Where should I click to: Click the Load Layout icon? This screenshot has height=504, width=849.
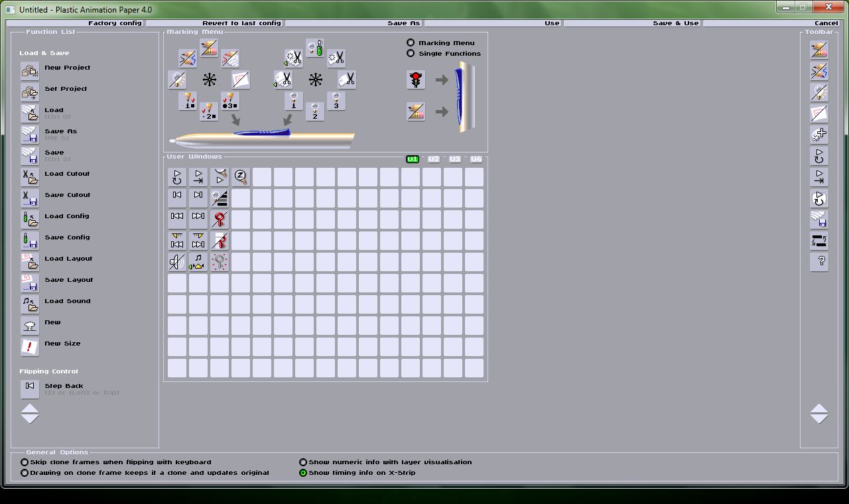tap(30, 262)
